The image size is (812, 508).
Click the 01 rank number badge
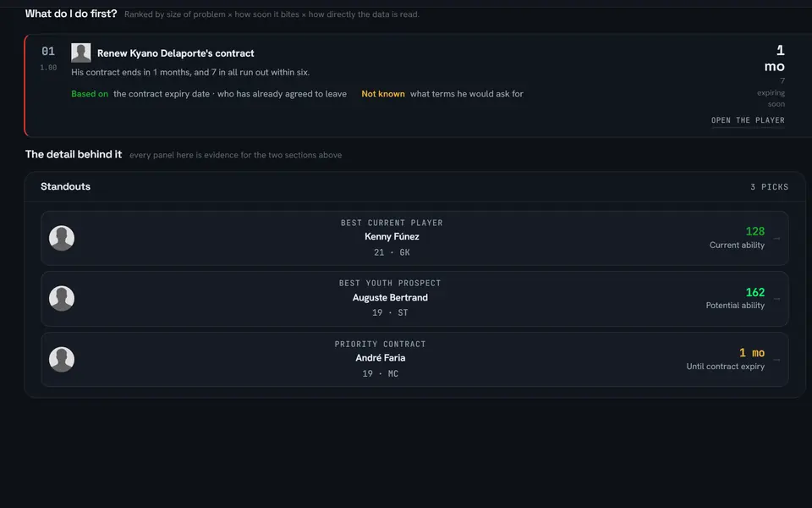point(48,52)
